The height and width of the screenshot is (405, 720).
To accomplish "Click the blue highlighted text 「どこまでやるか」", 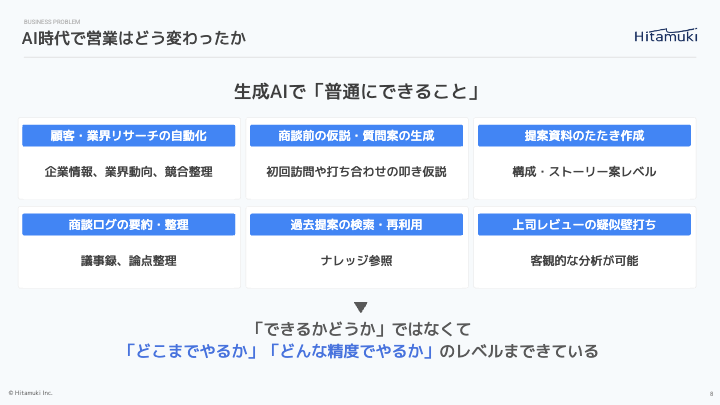I will pyautogui.click(x=188, y=352).
